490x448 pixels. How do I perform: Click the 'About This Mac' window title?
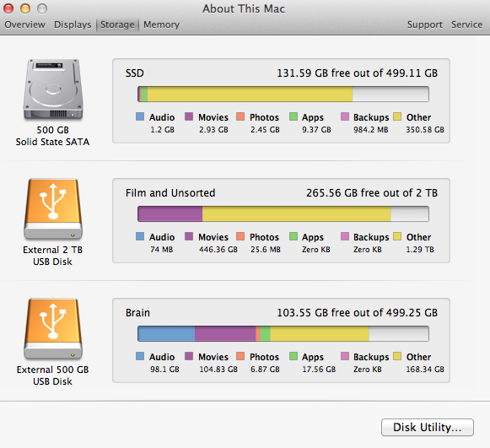(244, 8)
